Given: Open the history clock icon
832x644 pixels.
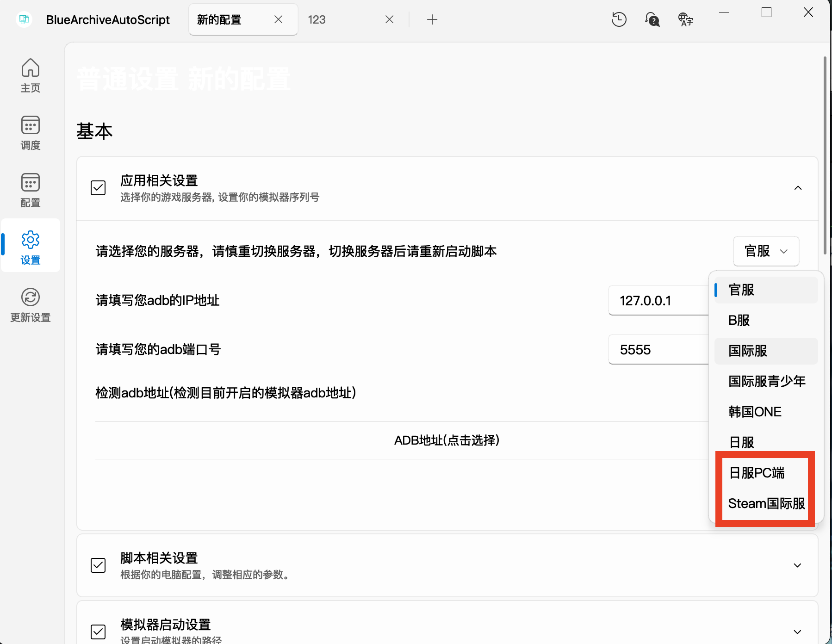Looking at the screenshot, I should coord(619,19).
